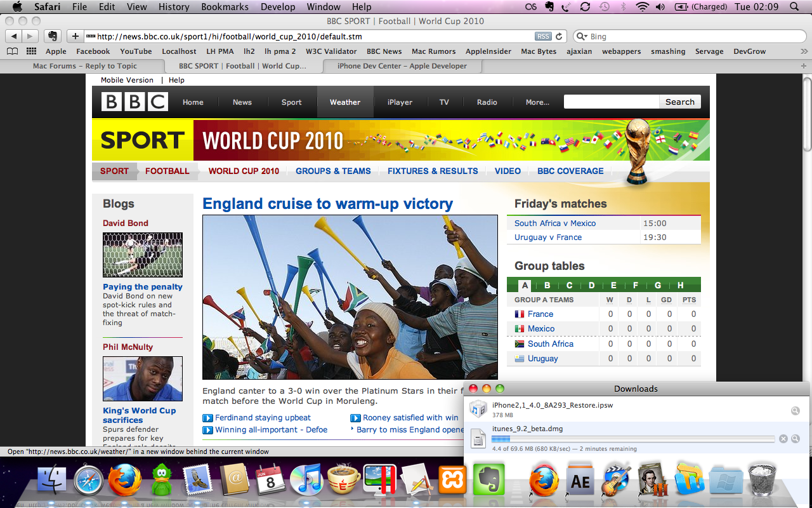812x508 pixels.
Task: Go forward with the Safari forward arrow
Action: click(30, 36)
